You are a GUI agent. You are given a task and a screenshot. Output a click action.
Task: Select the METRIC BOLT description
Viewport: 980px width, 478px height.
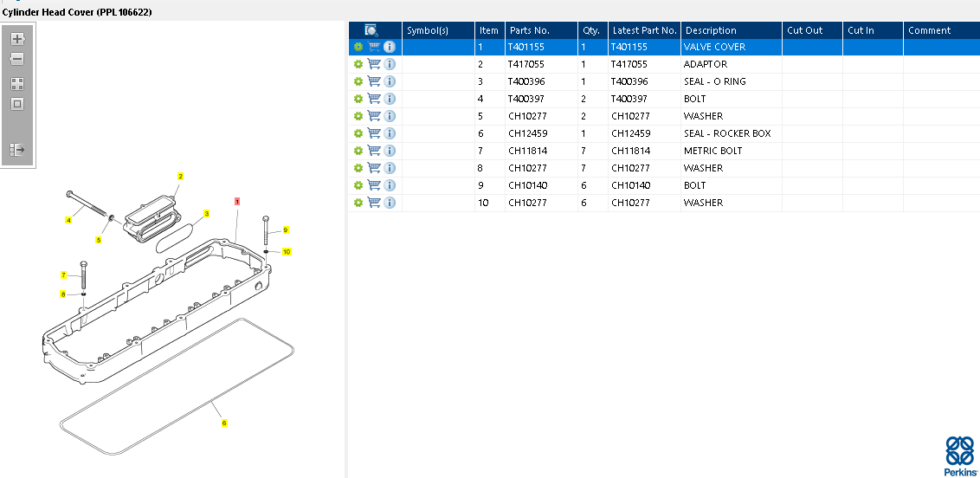713,151
